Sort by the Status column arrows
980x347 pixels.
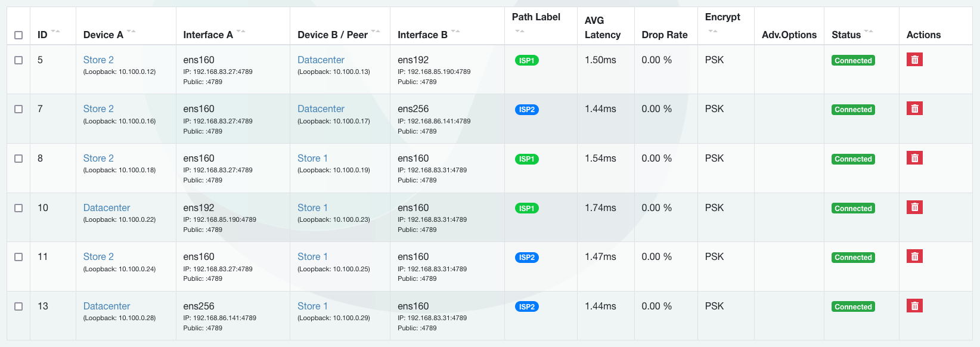pos(869,31)
